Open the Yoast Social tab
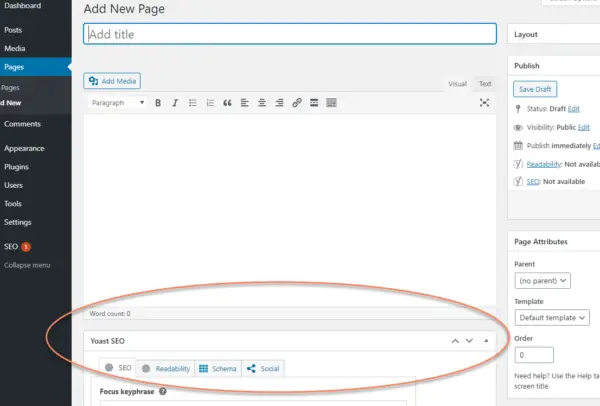Screen dimensions: 600x406 tap(263, 368)
